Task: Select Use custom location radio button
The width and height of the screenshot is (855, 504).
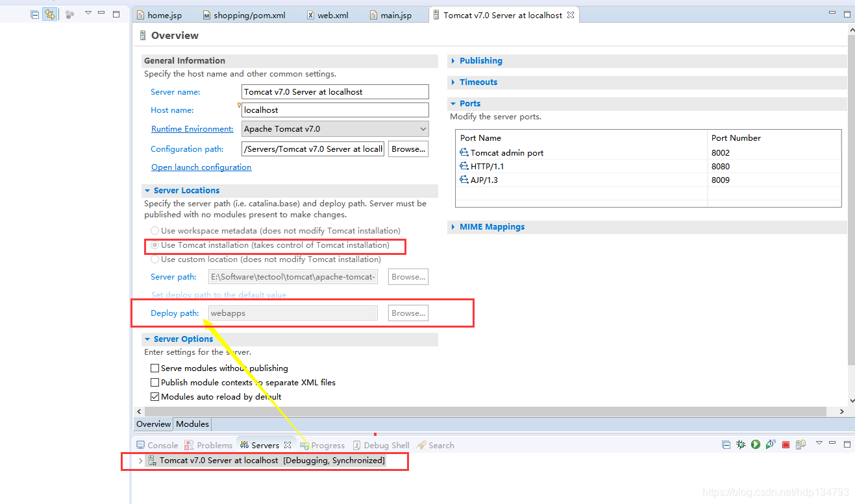Action: point(155,259)
